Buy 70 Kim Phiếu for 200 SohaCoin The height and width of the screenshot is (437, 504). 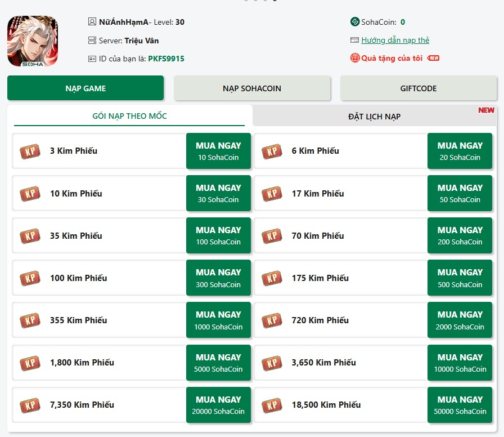pos(460,235)
